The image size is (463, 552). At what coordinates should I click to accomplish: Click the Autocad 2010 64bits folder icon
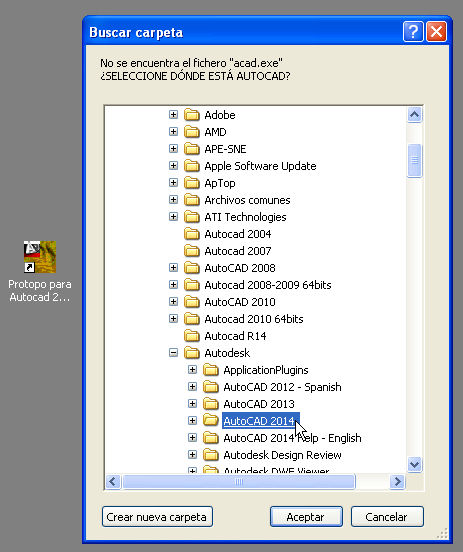tap(192, 319)
